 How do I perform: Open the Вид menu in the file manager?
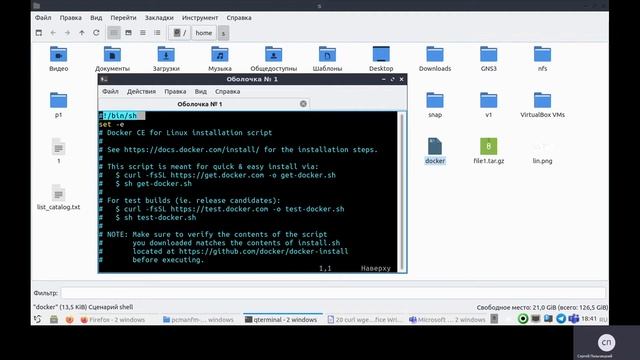[x=96, y=18]
